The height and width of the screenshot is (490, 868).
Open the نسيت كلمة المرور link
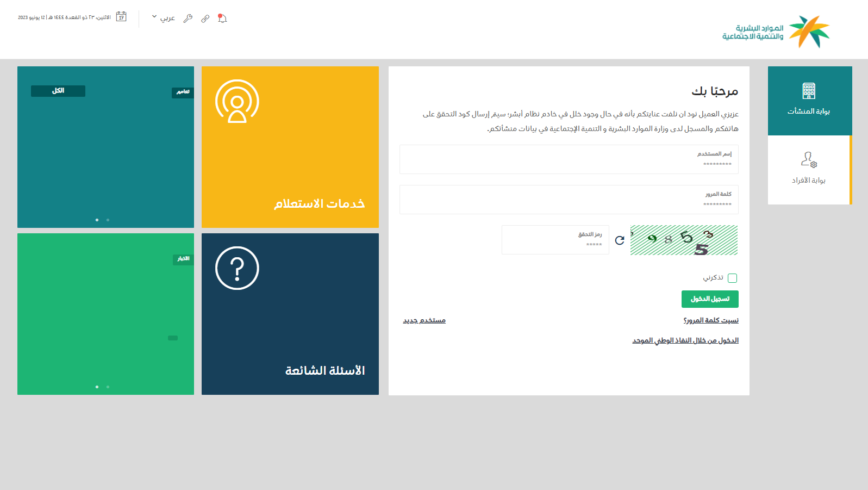click(x=711, y=320)
